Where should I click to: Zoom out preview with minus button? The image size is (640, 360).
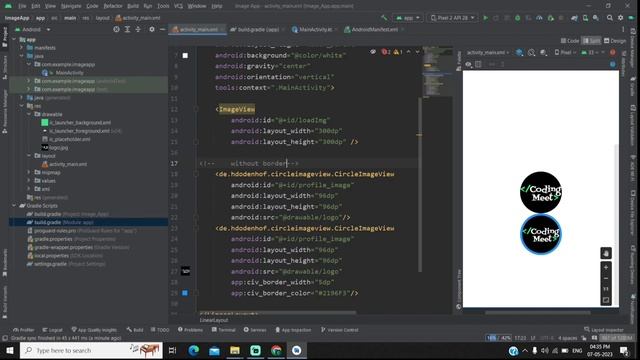606,278
